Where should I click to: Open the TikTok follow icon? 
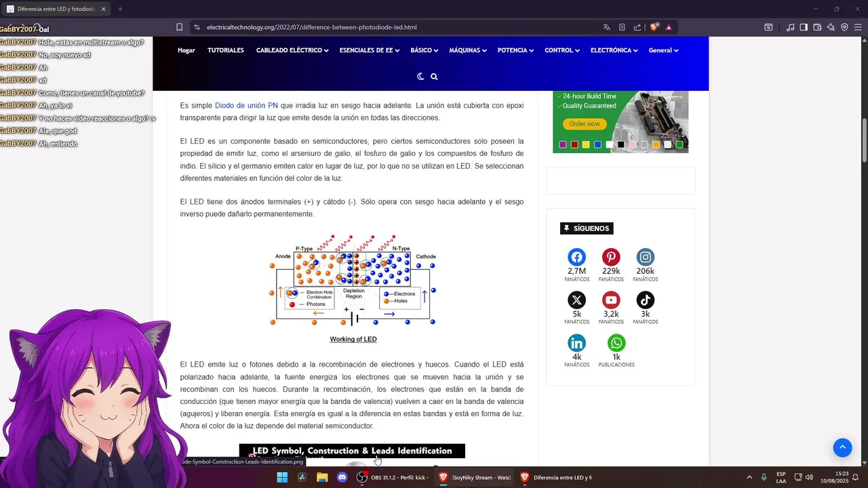(x=646, y=300)
